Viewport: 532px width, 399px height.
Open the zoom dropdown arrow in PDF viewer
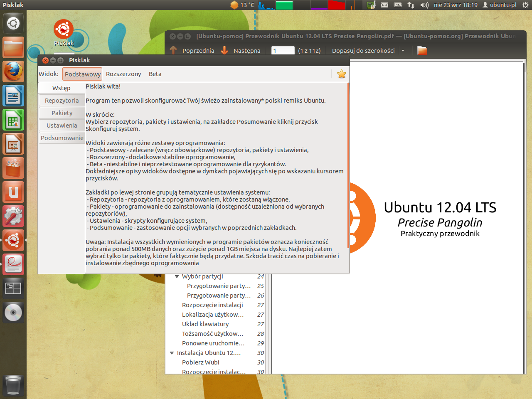pos(403,51)
